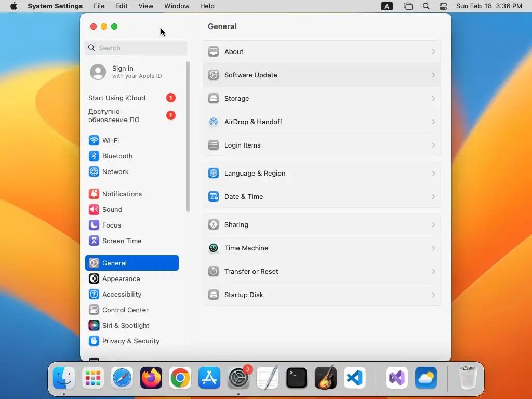Expand the Software Update row chevron

(433, 75)
